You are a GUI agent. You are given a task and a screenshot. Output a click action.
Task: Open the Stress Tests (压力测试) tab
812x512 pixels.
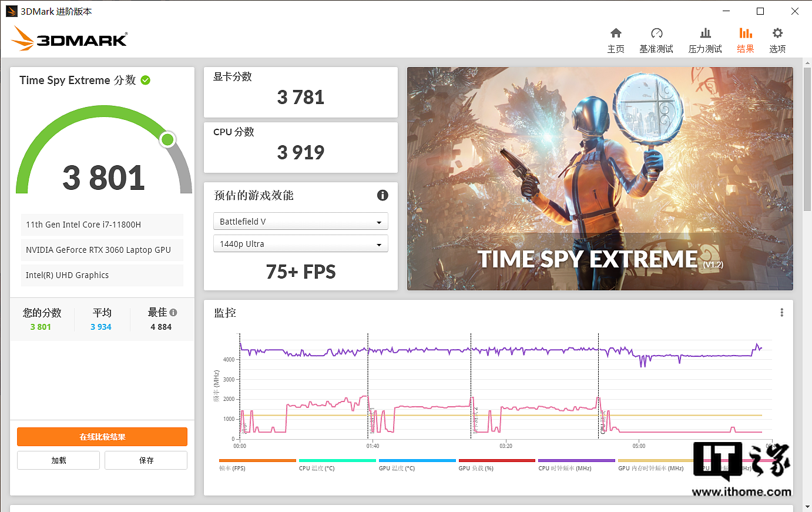coord(705,41)
